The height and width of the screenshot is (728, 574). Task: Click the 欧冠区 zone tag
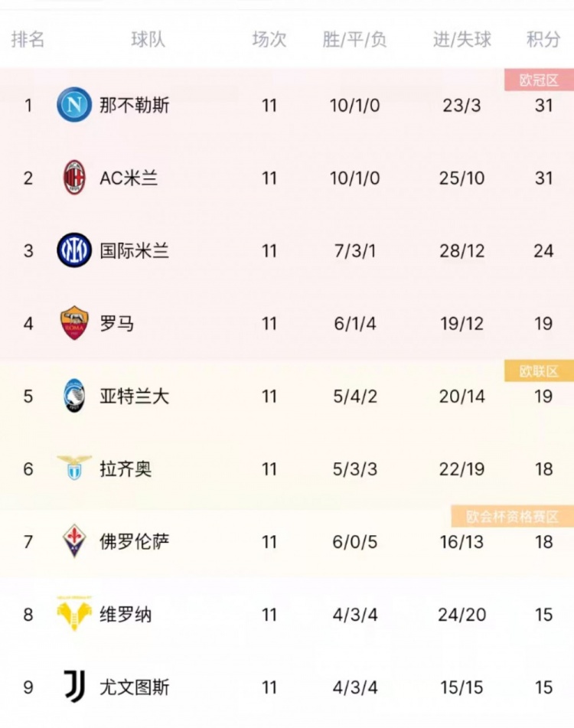point(540,80)
